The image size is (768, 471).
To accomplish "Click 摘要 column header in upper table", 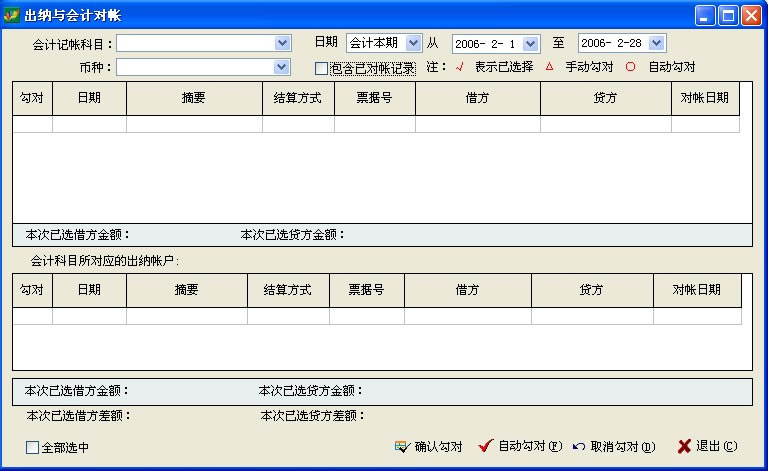I will tap(194, 98).
